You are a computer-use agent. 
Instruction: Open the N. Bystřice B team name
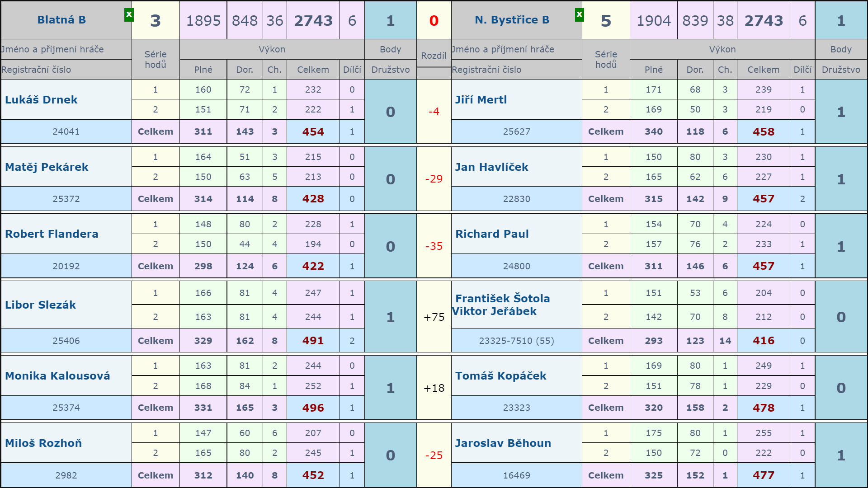point(512,20)
